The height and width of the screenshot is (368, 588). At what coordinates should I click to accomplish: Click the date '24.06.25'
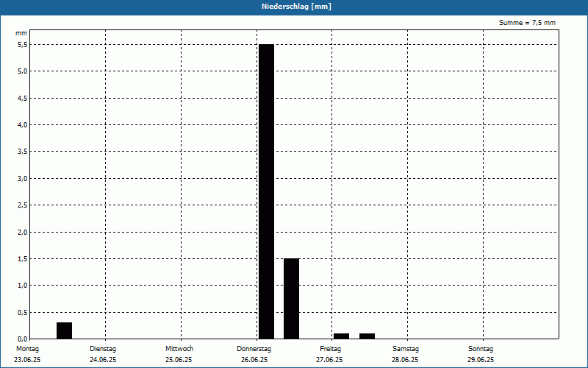pyautogui.click(x=103, y=360)
